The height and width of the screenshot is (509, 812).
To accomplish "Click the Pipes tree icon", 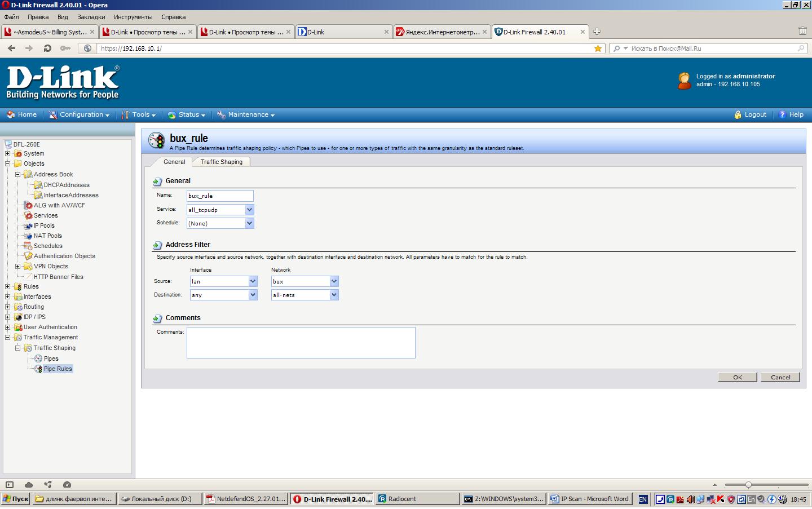I will coord(38,358).
